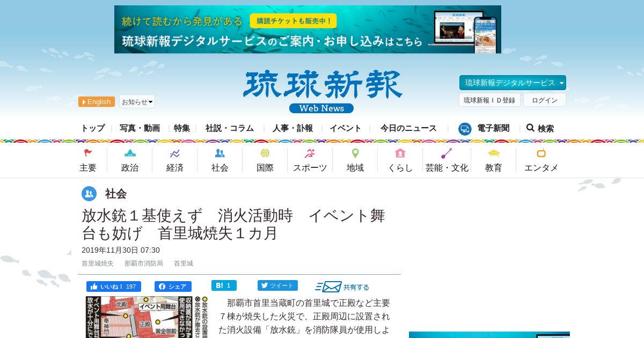Click 琉球新報ID登録 button

click(489, 100)
